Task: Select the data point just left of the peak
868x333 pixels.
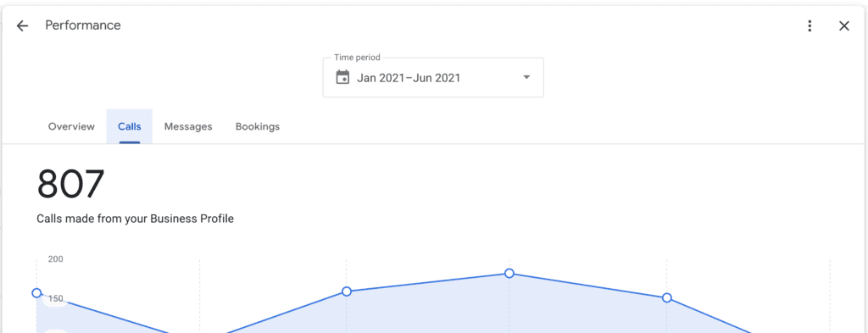Action: tap(347, 291)
